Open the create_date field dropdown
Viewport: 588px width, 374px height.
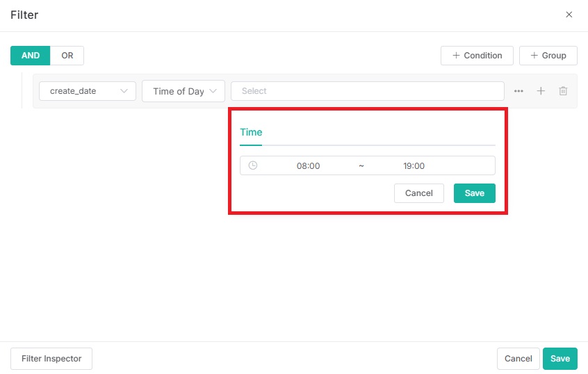(88, 91)
